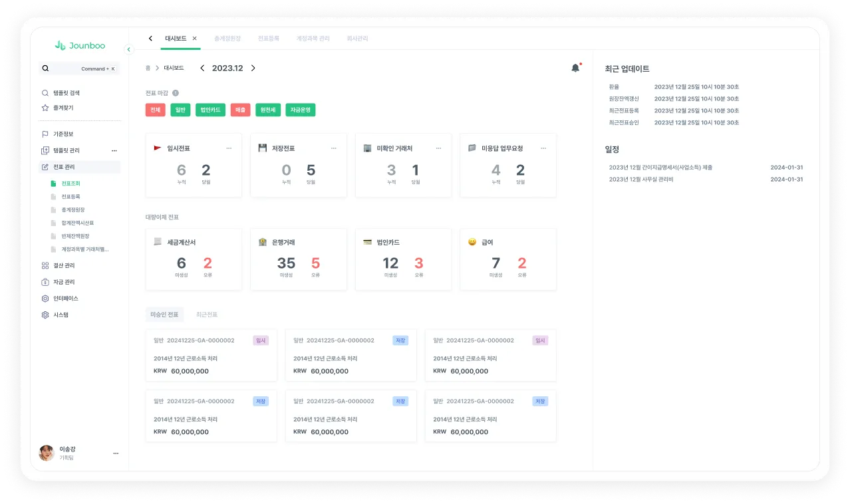Click the red 전체 closing button

[155, 110]
